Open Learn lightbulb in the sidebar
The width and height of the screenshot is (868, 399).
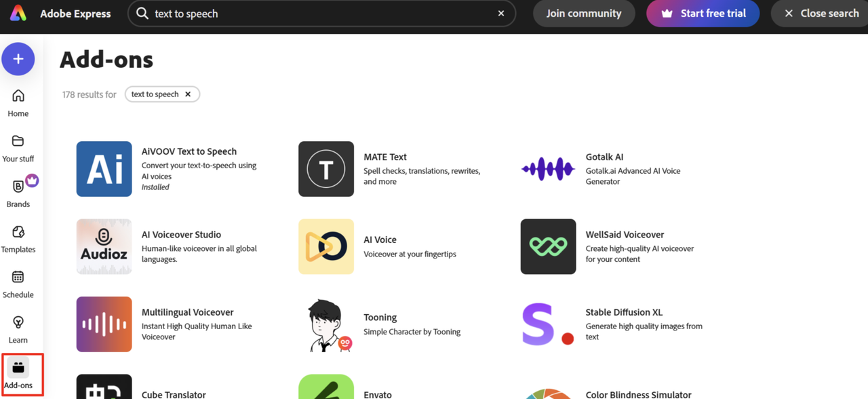tap(18, 330)
